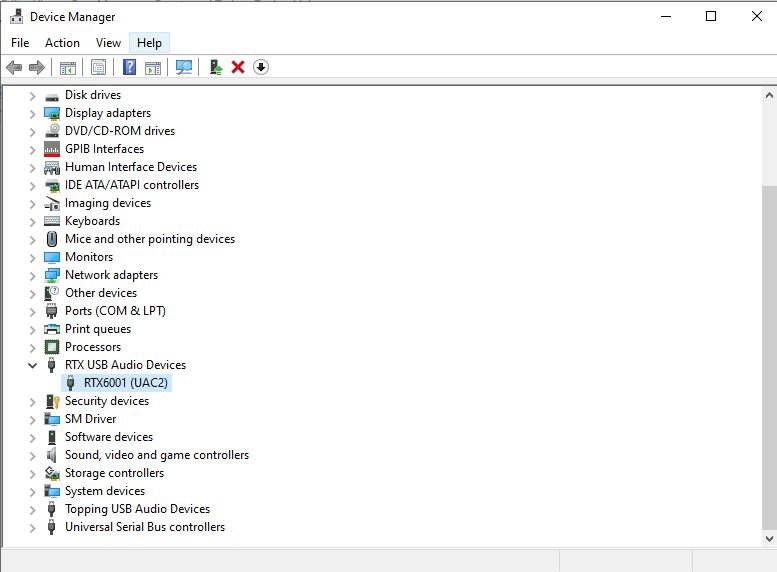Expand the Topping USB Audio Devices node
Image resolution: width=777 pixels, height=572 pixels.
(33, 510)
